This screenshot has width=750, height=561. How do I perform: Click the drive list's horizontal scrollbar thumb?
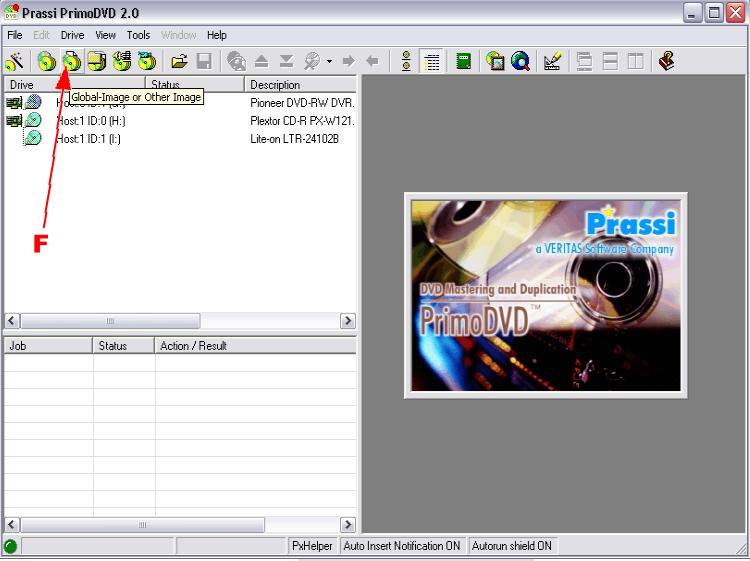[x=110, y=320]
